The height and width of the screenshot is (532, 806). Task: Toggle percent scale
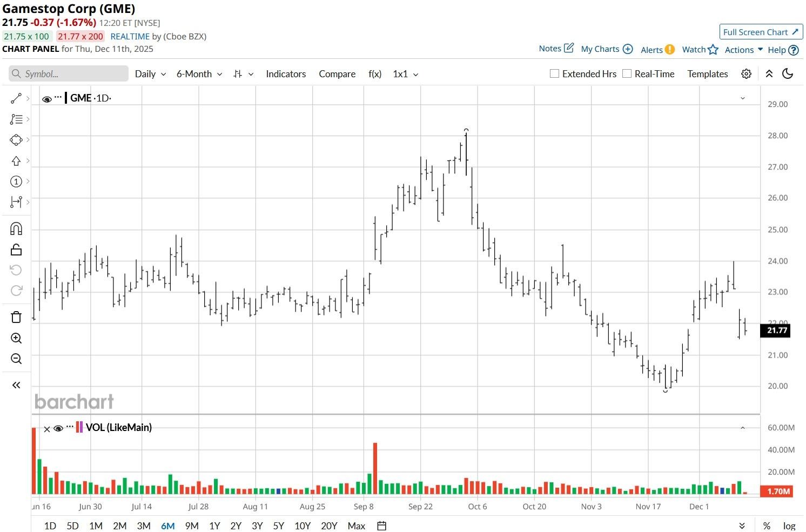click(x=767, y=526)
